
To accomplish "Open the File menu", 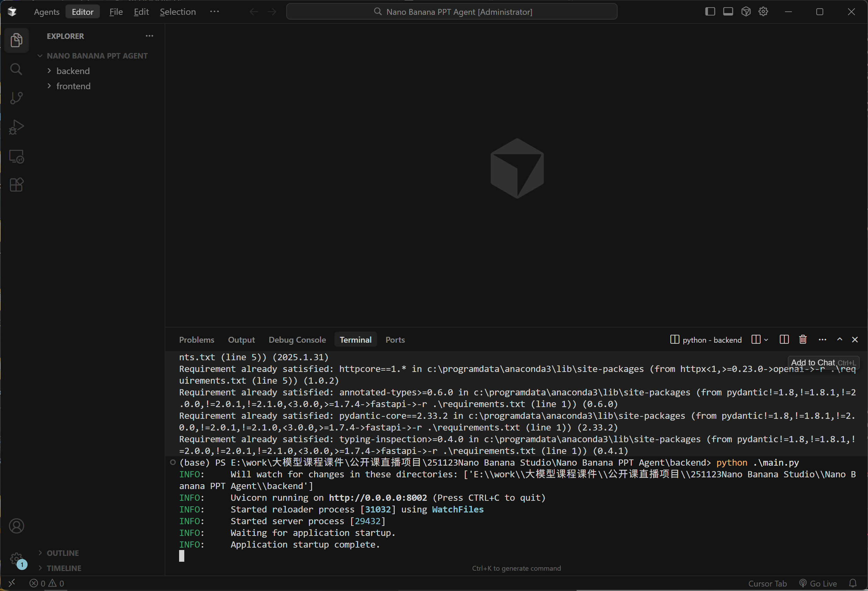I will 116,12.
